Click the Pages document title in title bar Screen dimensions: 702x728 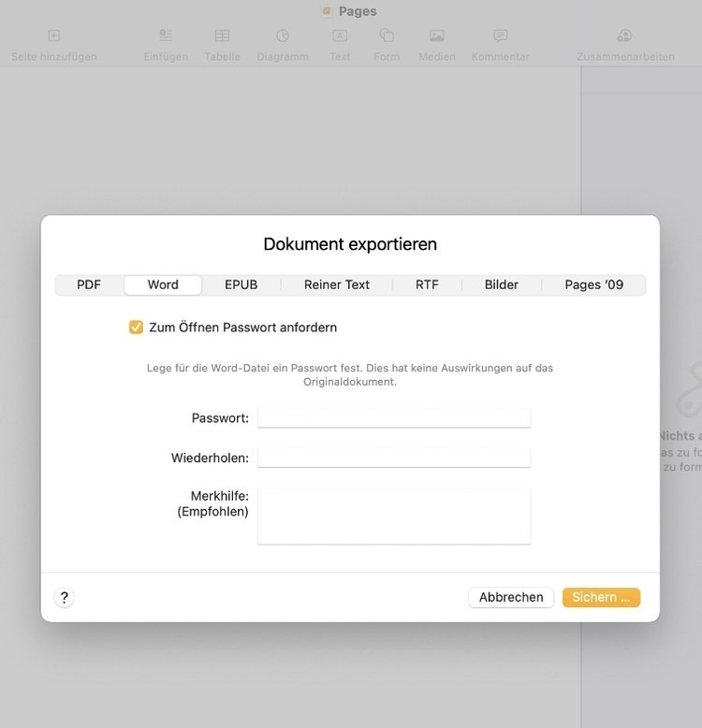(358, 11)
